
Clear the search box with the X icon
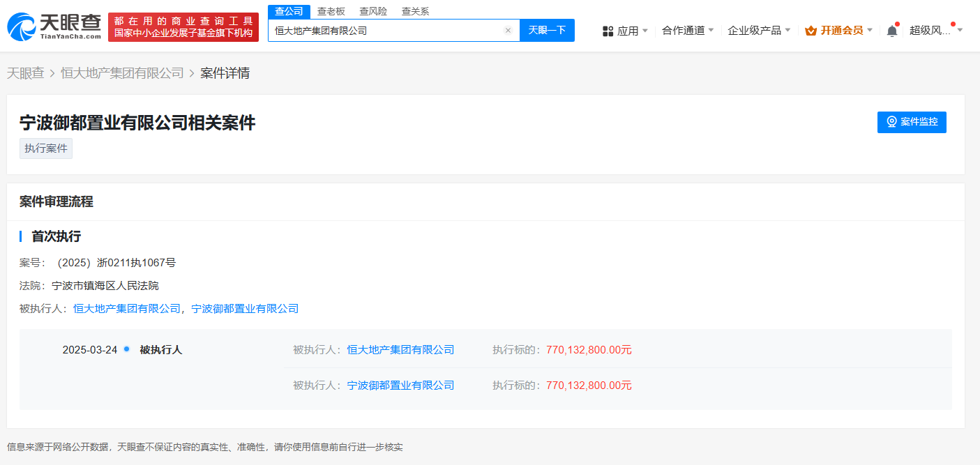click(508, 31)
